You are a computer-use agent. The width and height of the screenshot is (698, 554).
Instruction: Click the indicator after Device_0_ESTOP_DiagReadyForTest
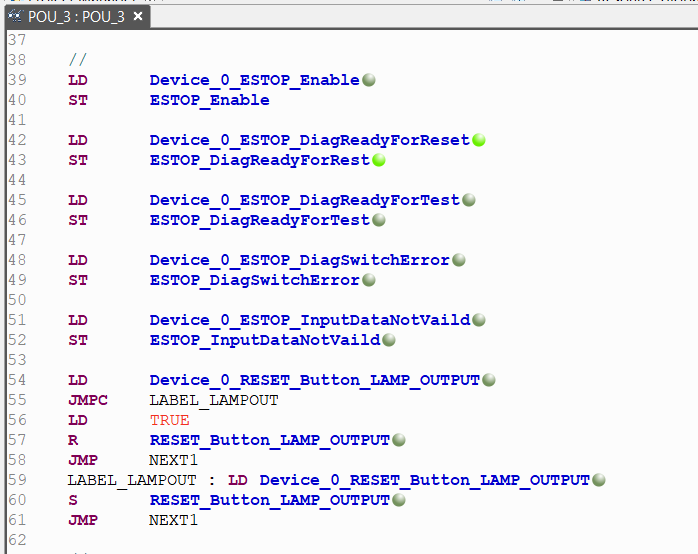pos(469,200)
